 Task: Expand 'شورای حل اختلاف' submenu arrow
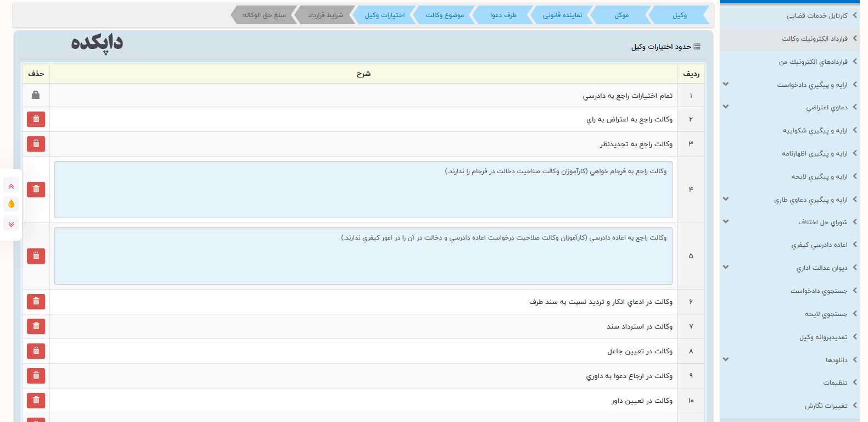(726, 221)
